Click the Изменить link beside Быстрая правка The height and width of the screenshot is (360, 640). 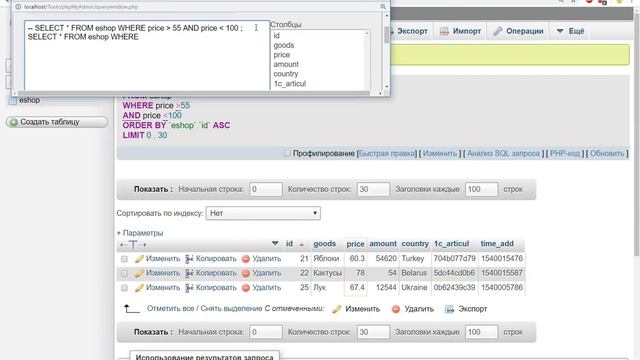[440, 153]
